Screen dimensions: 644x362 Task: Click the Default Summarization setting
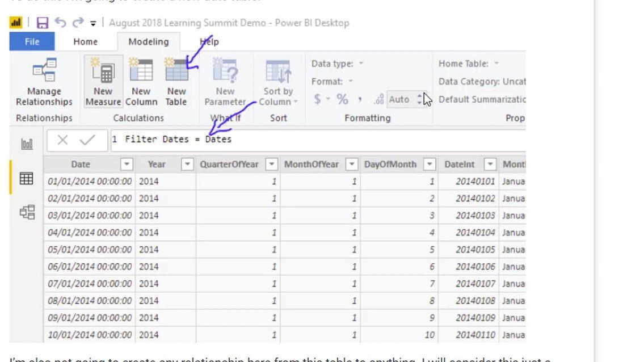point(482,99)
